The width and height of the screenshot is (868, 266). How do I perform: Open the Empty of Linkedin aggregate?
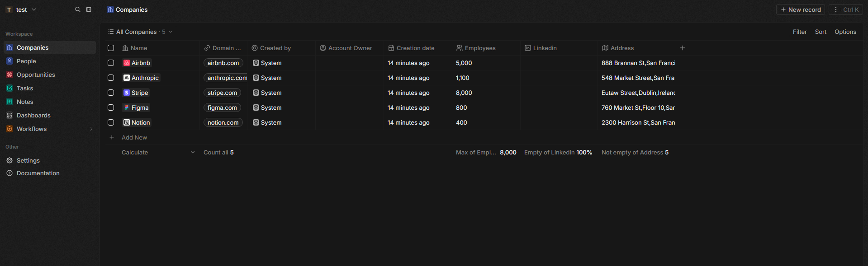coord(558,152)
